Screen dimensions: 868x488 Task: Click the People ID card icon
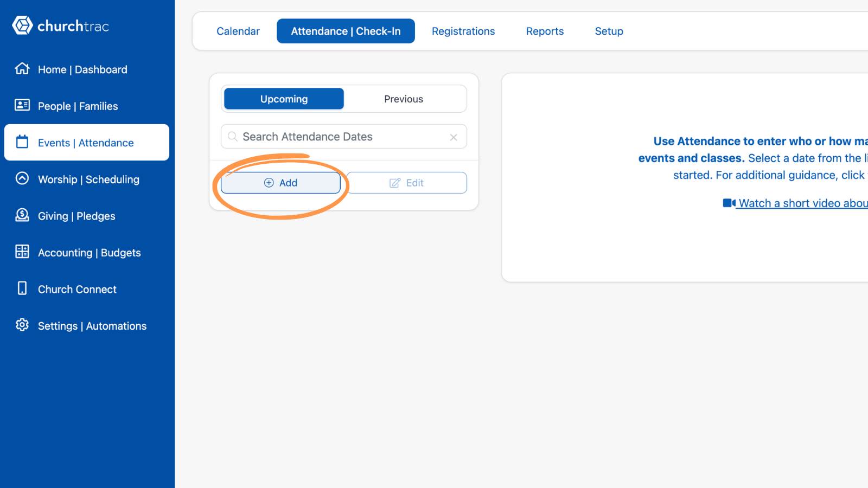tap(22, 105)
